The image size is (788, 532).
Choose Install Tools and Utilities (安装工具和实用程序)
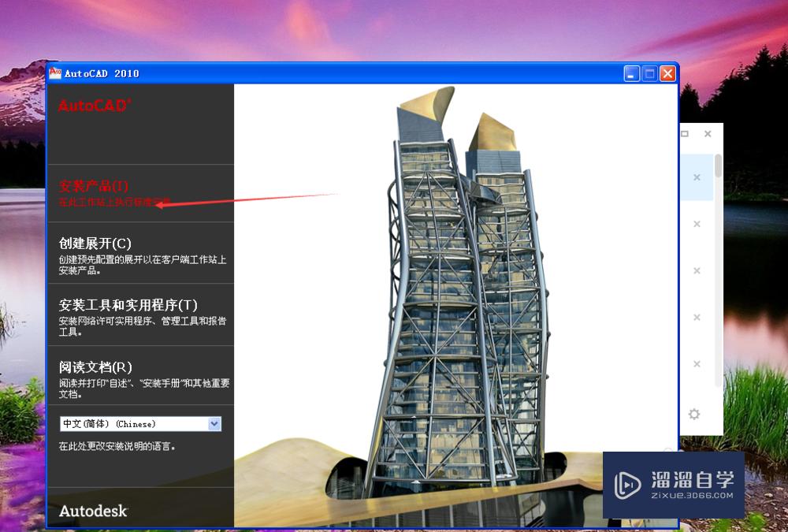128,305
